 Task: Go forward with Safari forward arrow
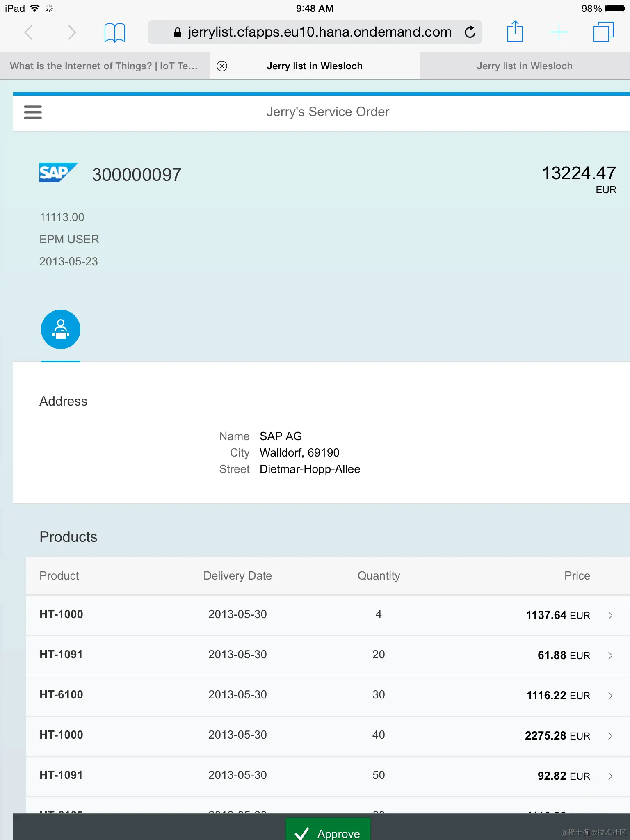pos(72,32)
